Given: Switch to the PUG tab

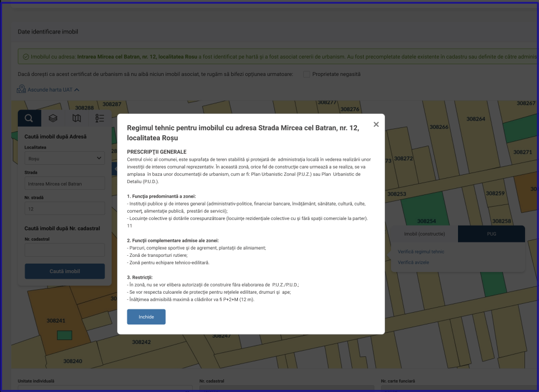Looking at the screenshot, I should 491,234.
